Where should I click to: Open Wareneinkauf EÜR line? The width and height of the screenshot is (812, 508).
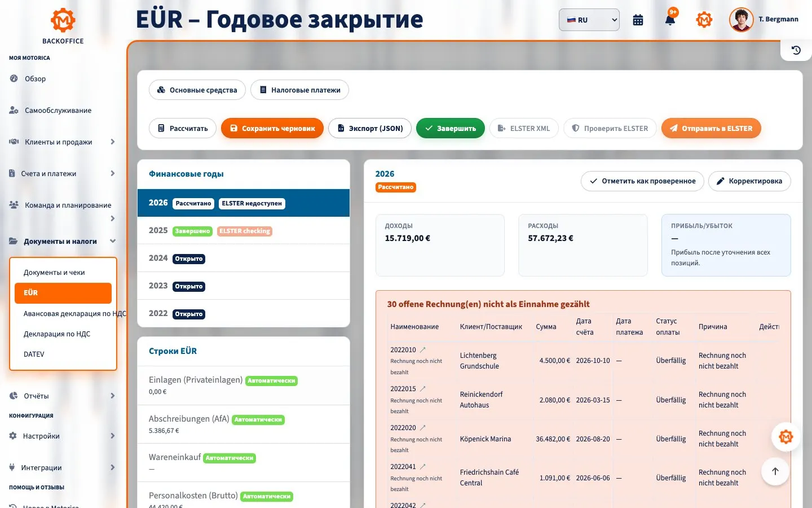click(244, 463)
